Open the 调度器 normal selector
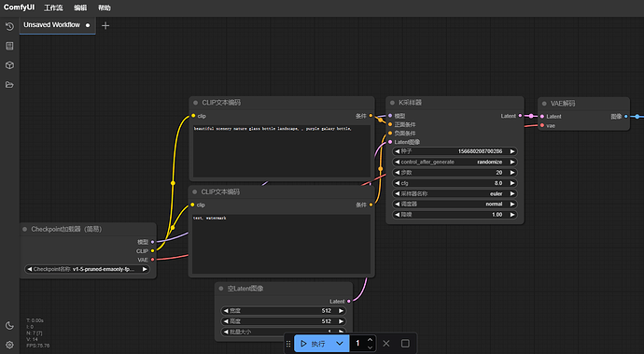The width and height of the screenshot is (644, 354). coord(455,204)
